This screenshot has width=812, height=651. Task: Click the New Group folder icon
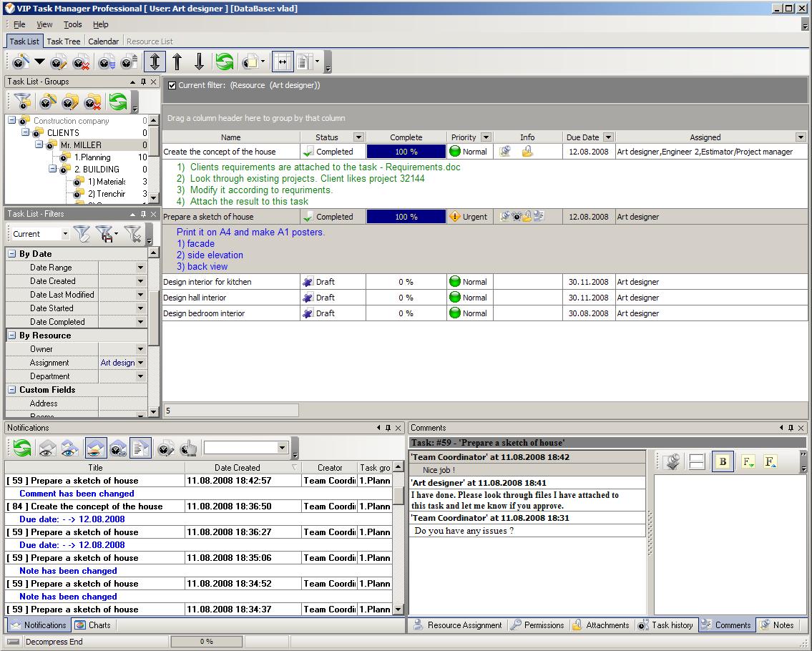pos(47,102)
